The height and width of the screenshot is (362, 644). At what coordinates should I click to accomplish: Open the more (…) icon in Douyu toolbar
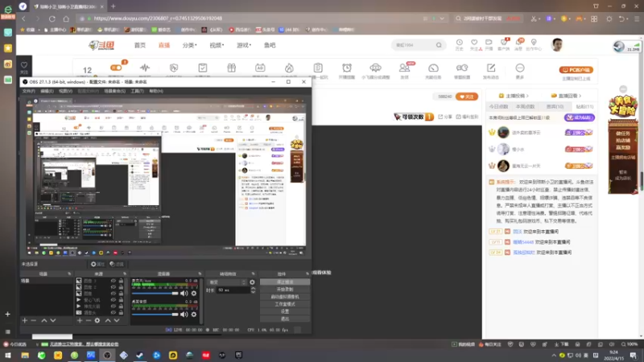(x=520, y=68)
